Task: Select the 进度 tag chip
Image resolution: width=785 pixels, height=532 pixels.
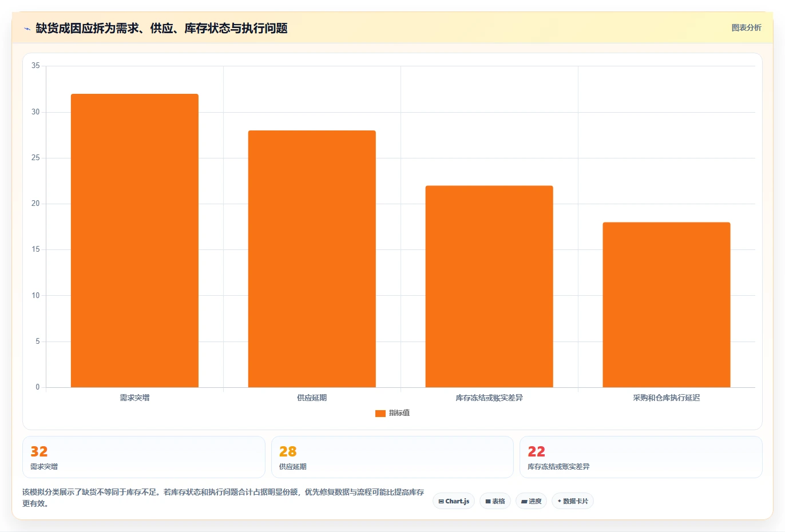Action: tap(531, 501)
